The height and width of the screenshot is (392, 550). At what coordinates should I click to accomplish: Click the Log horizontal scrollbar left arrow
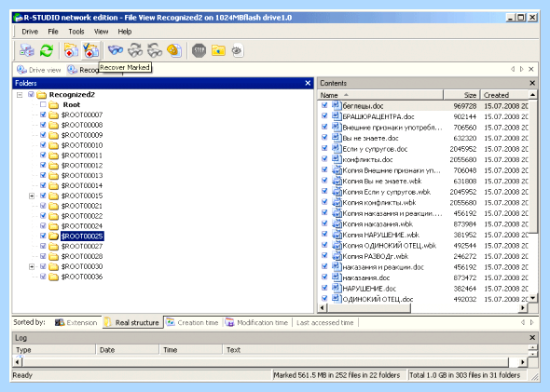[18, 362]
